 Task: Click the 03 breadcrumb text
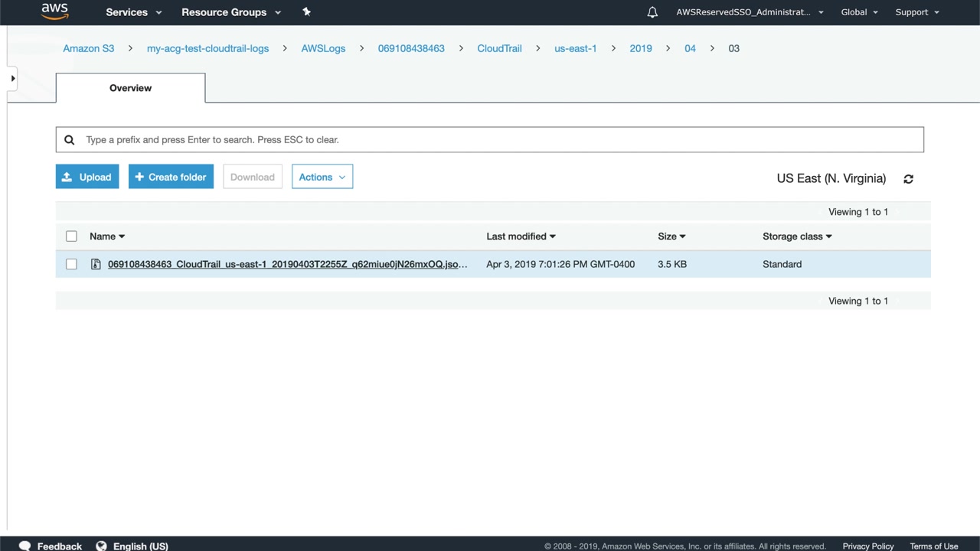click(734, 48)
